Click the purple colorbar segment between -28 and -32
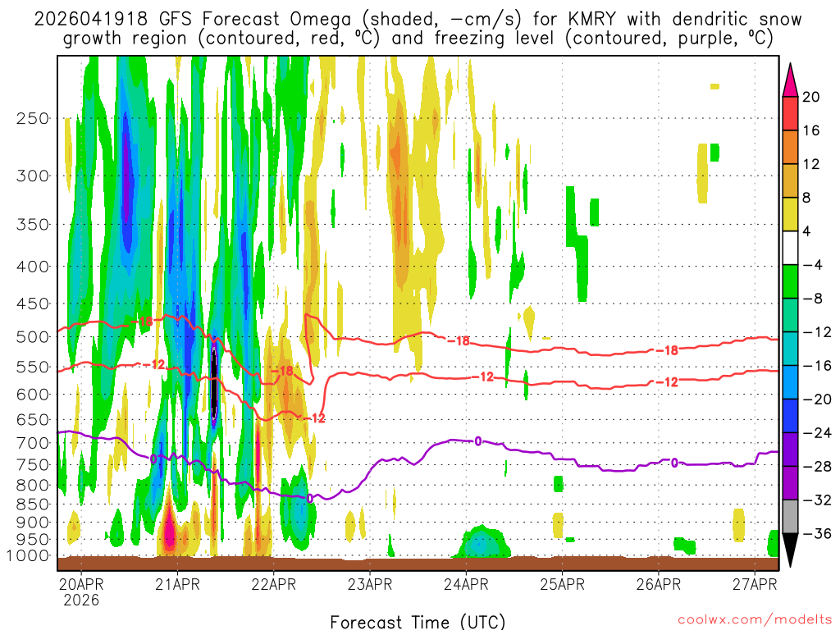The image size is (840, 630). 790,482
